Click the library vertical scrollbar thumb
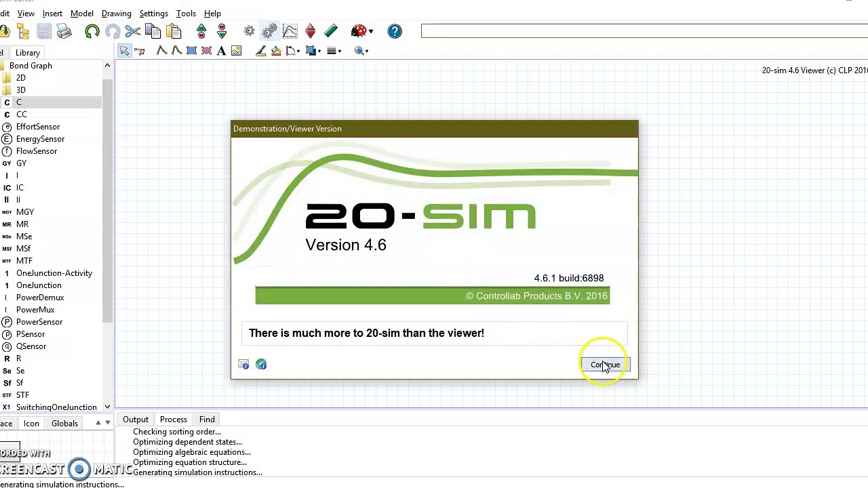The width and height of the screenshot is (868, 488). [107, 200]
